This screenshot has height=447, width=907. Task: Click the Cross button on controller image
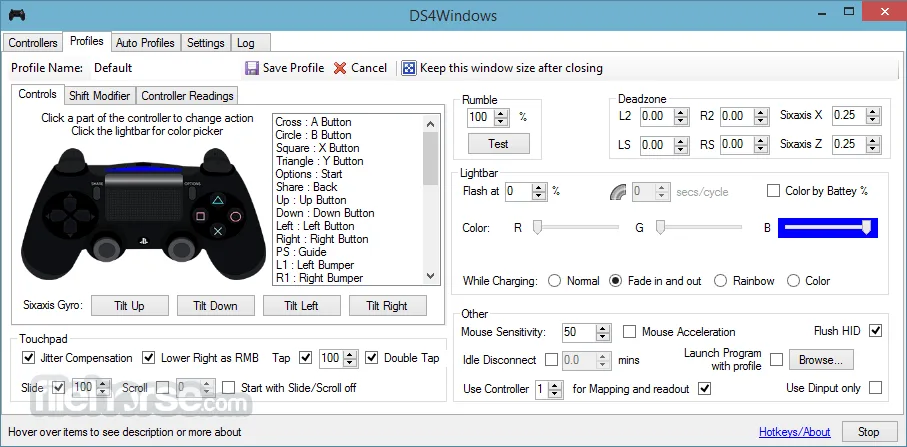217,232
